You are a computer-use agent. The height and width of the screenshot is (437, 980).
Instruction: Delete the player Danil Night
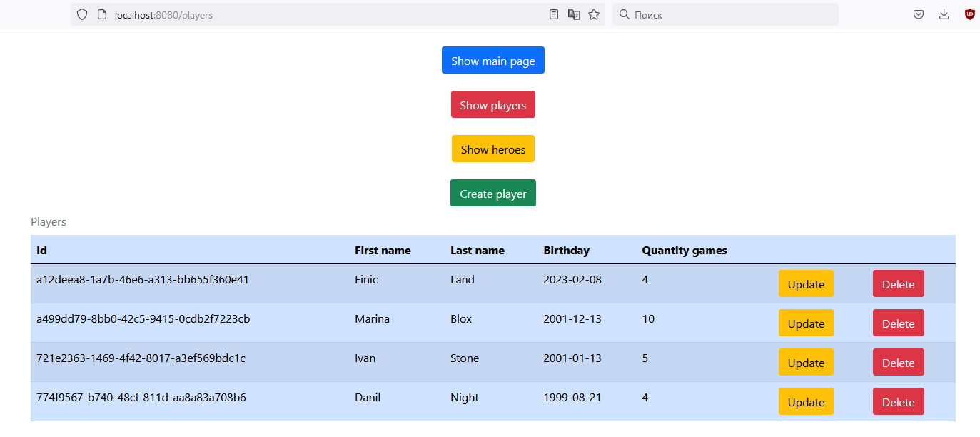pyautogui.click(x=898, y=401)
